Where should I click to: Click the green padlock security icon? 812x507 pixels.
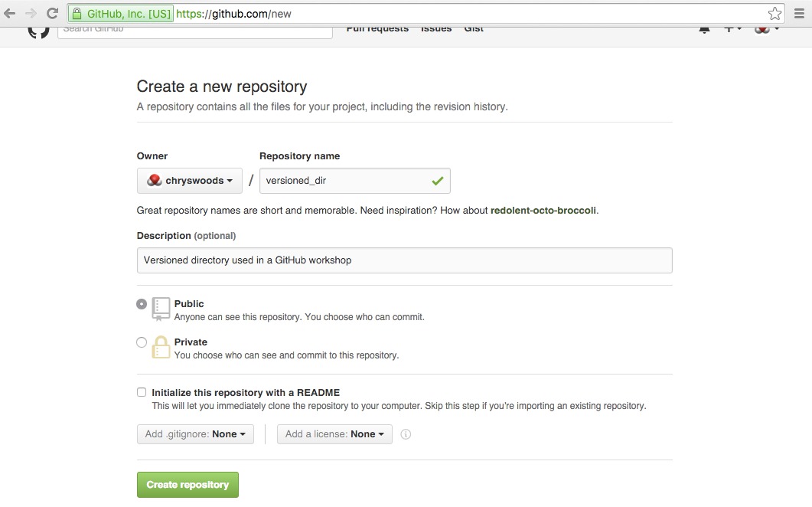pyautogui.click(x=77, y=14)
